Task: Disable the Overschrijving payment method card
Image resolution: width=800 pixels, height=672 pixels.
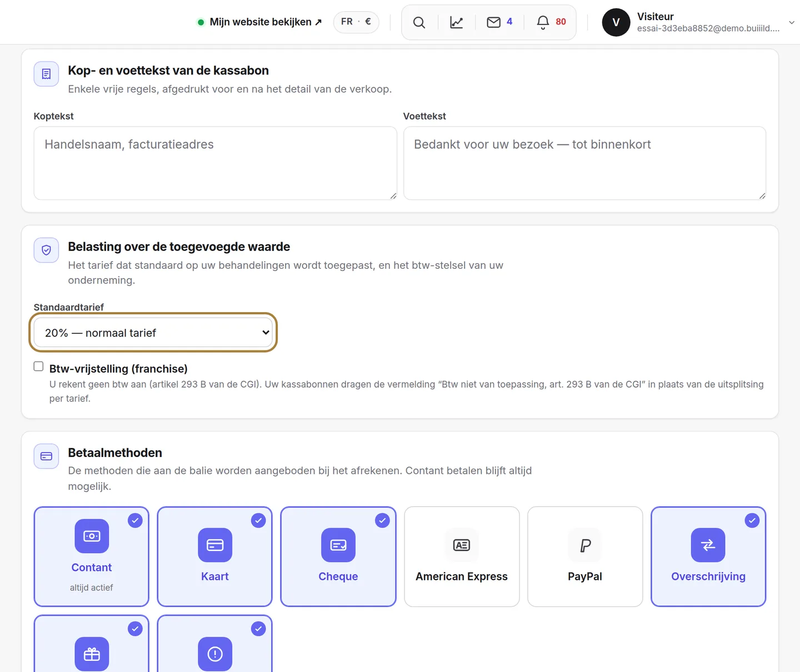Action: click(708, 556)
